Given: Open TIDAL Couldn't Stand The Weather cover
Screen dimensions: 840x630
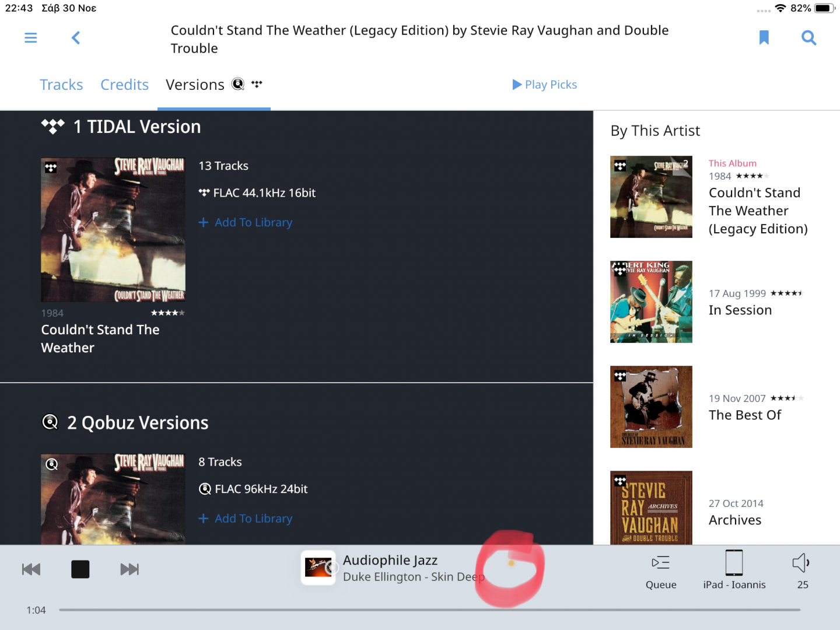Looking at the screenshot, I should pyautogui.click(x=113, y=230).
